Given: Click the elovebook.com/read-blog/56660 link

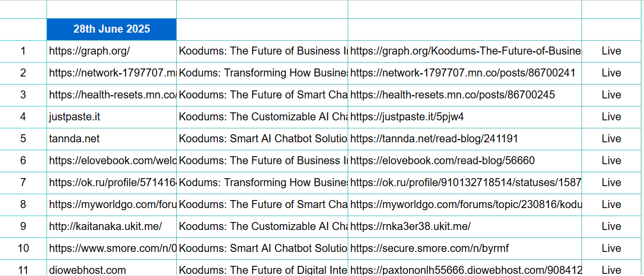Looking at the screenshot, I should click(x=443, y=160).
